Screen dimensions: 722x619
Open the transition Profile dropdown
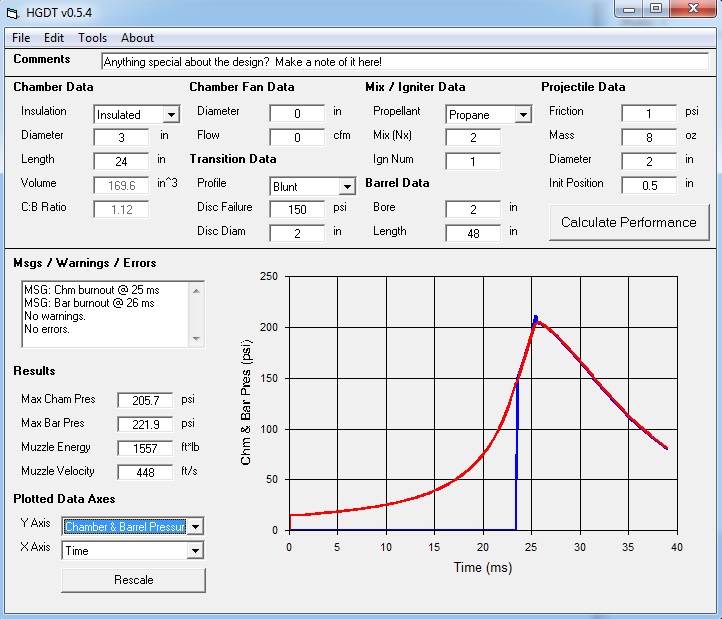click(x=346, y=186)
